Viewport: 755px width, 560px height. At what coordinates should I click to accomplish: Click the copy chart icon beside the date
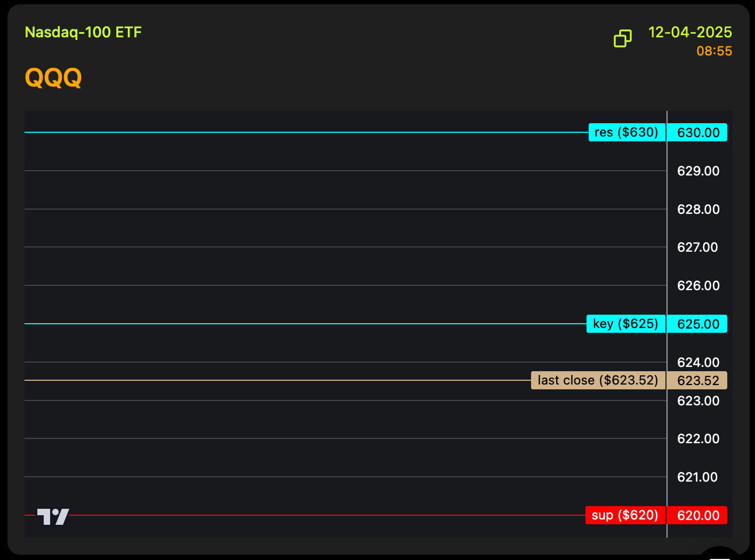pyautogui.click(x=622, y=38)
